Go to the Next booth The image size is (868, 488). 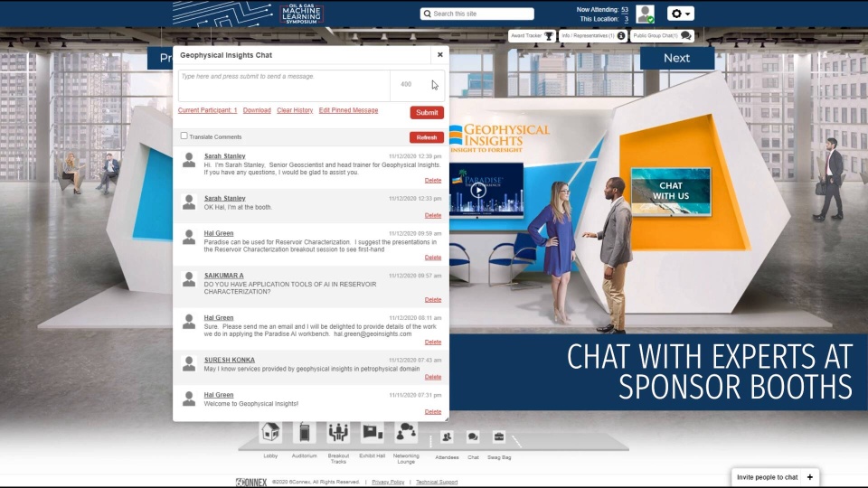click(x=676, y=58)
